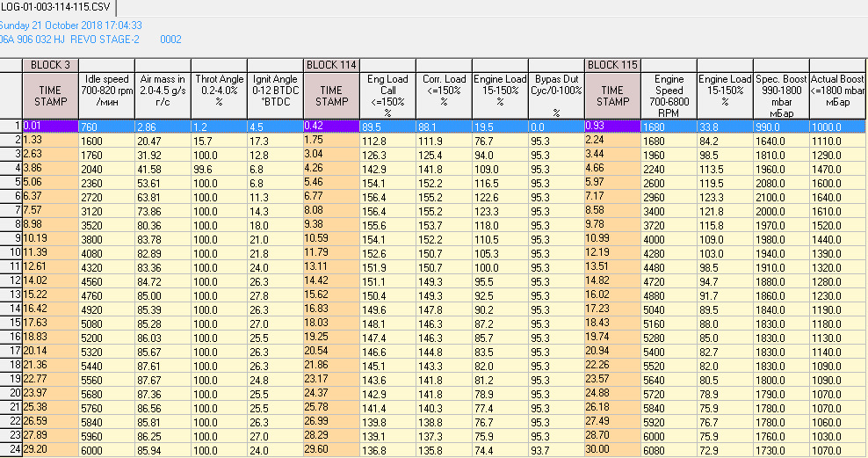Select the Corr. Load column header
Screen dimensions: 868x458
tap(444, 95)
